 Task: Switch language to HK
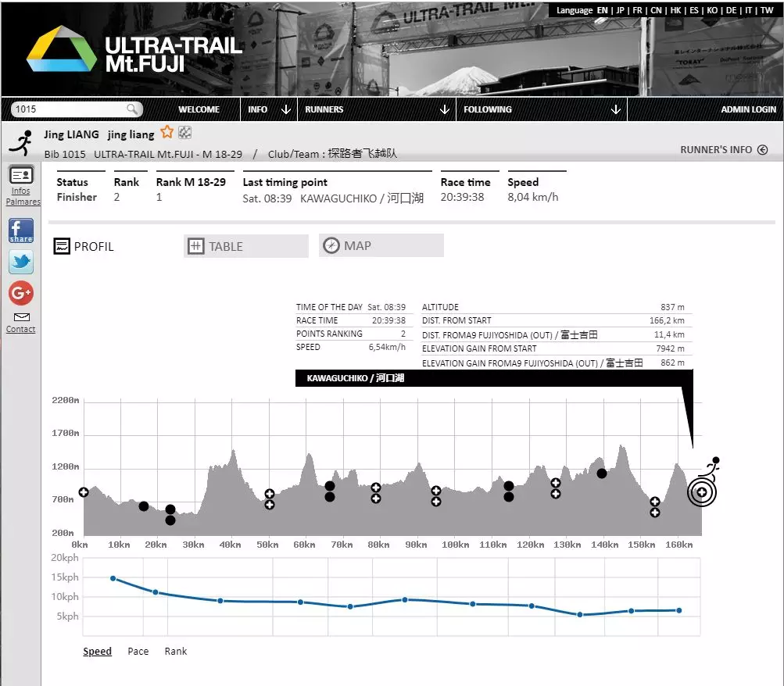(x=675, y=10)
